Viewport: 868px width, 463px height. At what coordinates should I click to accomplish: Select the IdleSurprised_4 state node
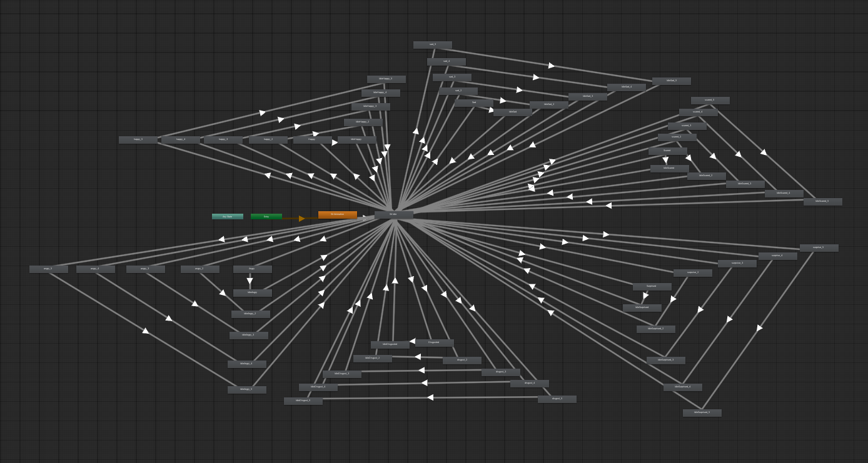(x=683, y=387)
